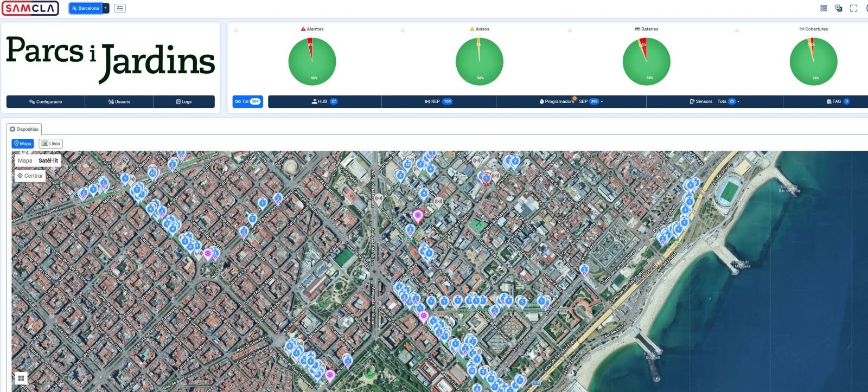Click the 27 badge on HUB
Viewport: 868px width, 392px height.
point(334,101)
